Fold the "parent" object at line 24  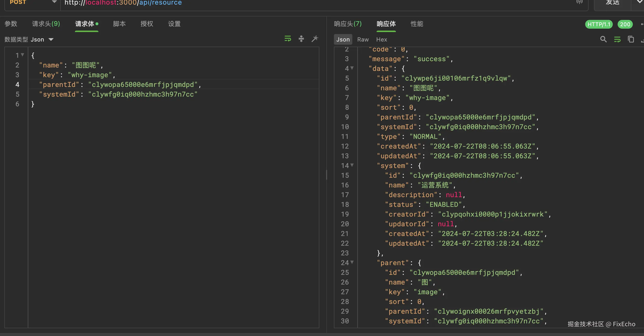pyautogui.click(x=352, y=262)
